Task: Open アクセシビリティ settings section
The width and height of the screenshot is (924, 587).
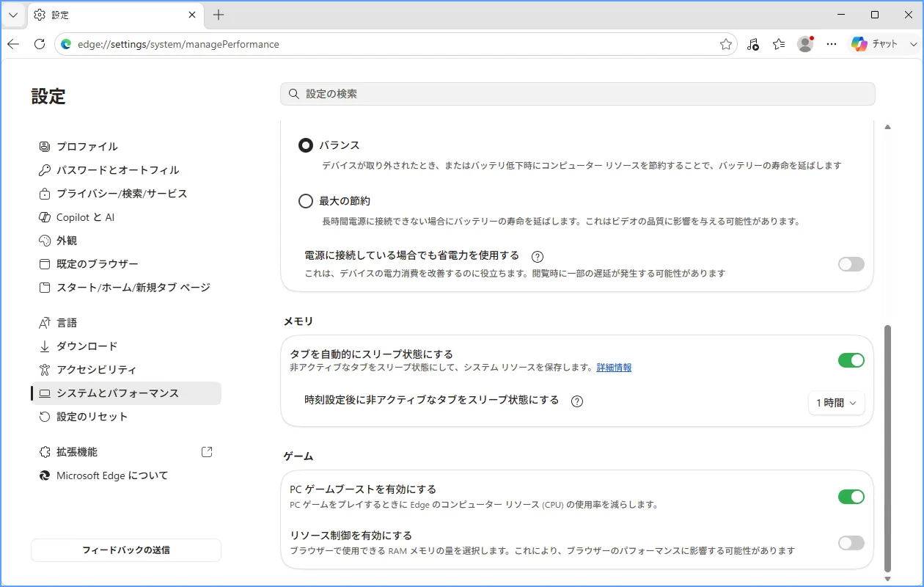Action: point(126,370)
